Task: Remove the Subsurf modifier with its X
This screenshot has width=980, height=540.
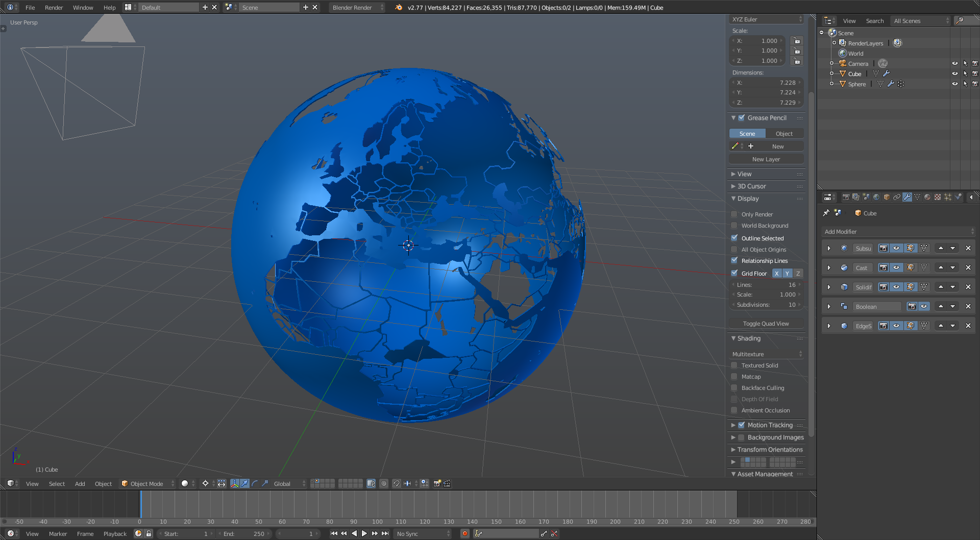Action: tap(968, 248)
